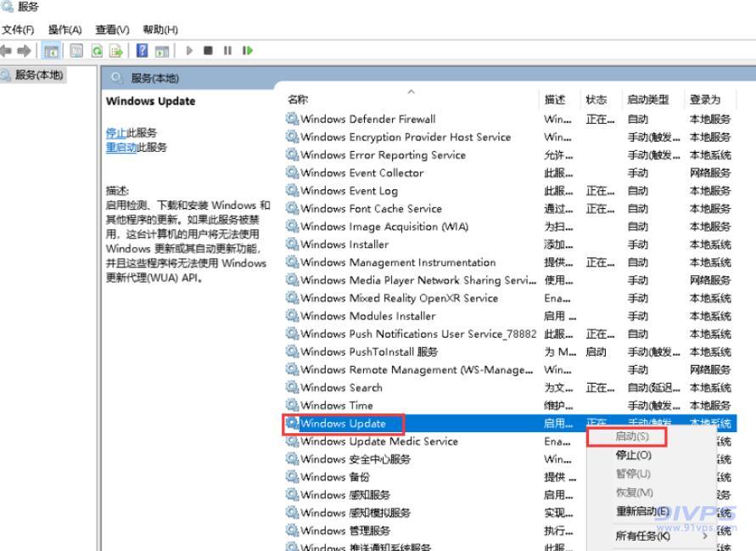Click the gear icon beside Windows Update Medic Service
This screenshot has height=551, width=756.
point(292,441)
